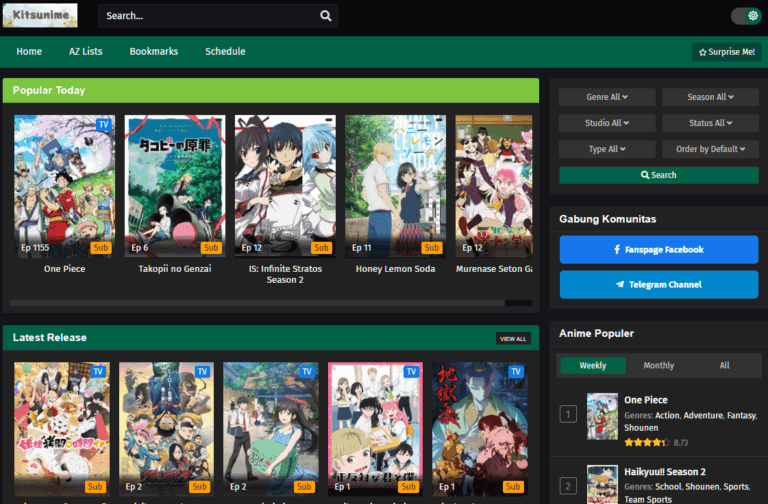Click the TV badge on One Piece poster

click(104, 124)
